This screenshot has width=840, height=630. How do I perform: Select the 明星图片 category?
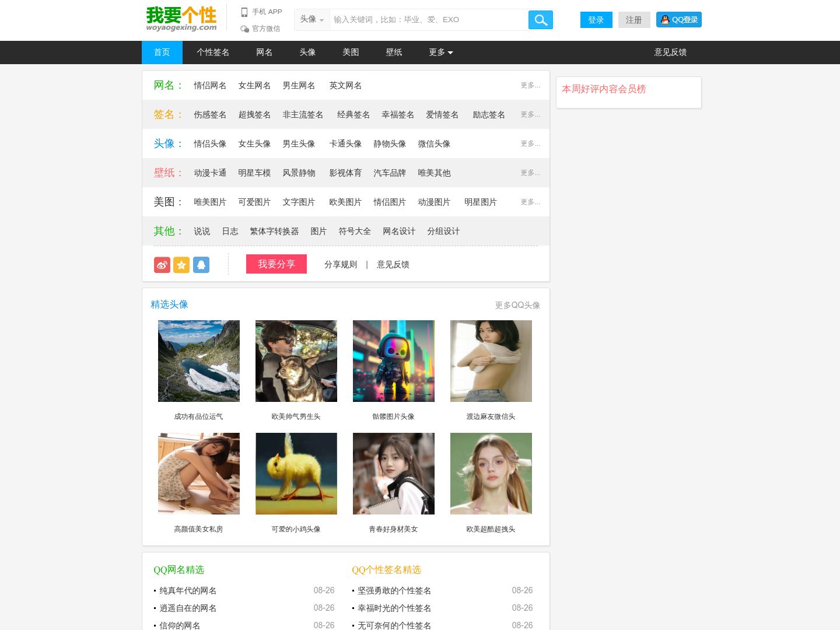coord(481,202)
